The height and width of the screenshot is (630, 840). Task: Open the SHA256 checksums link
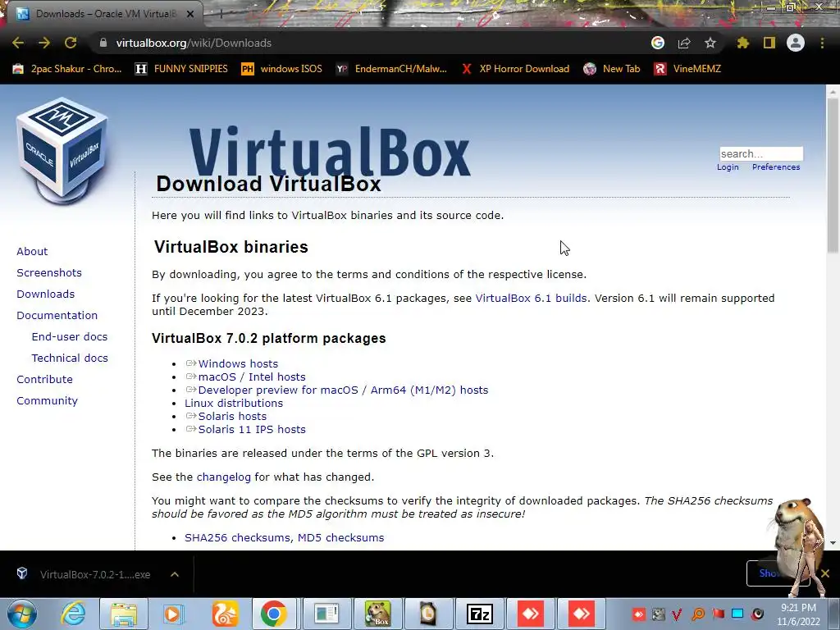coord(238,538)
